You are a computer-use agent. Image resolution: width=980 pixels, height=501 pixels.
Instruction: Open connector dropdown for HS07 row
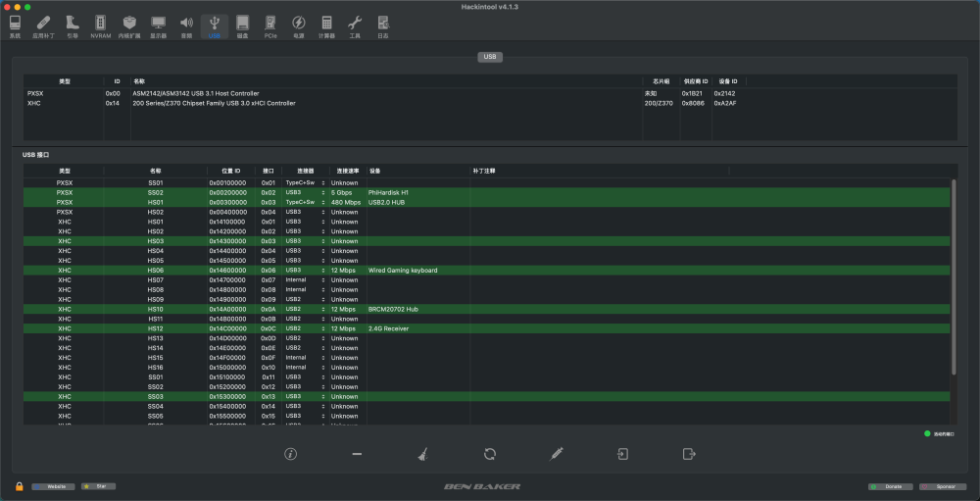(x=305, y=280)
